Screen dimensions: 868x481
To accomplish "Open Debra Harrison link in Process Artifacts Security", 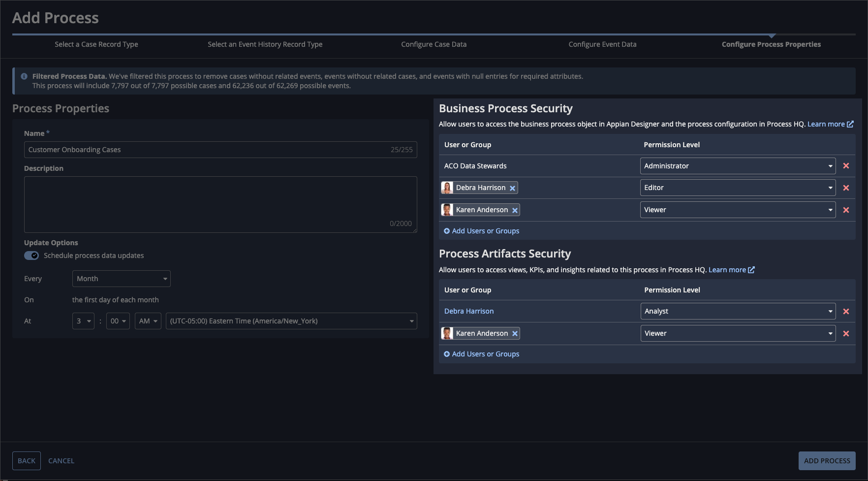I will (469, 311).
